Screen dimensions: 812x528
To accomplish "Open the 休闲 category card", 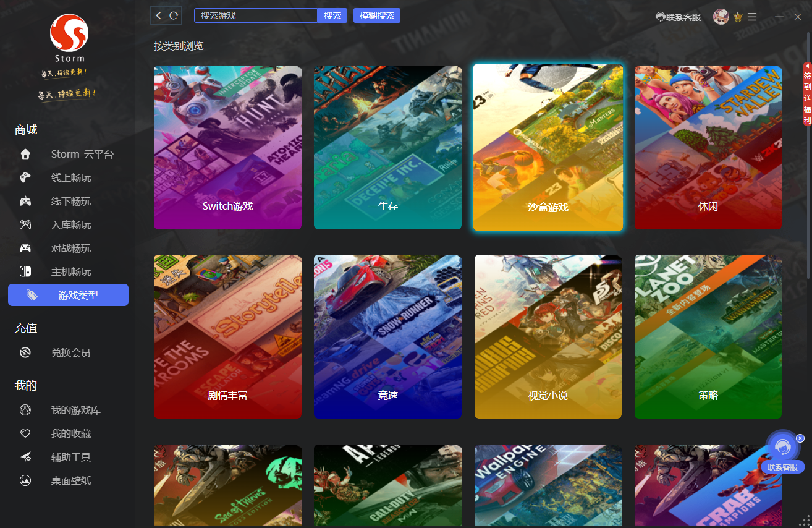I will pyautogui.click(x=708, y=148).
